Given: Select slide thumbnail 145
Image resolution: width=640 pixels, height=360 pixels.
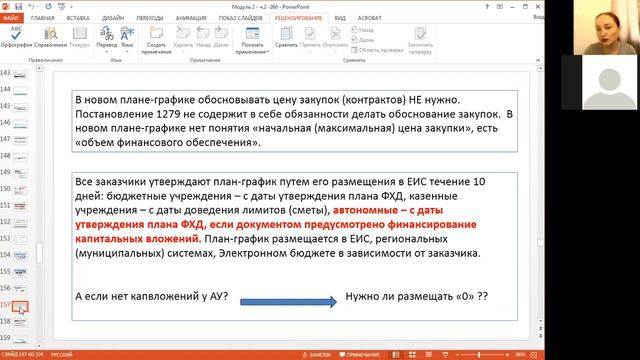Looking at the screenshot, I should 20,108.
